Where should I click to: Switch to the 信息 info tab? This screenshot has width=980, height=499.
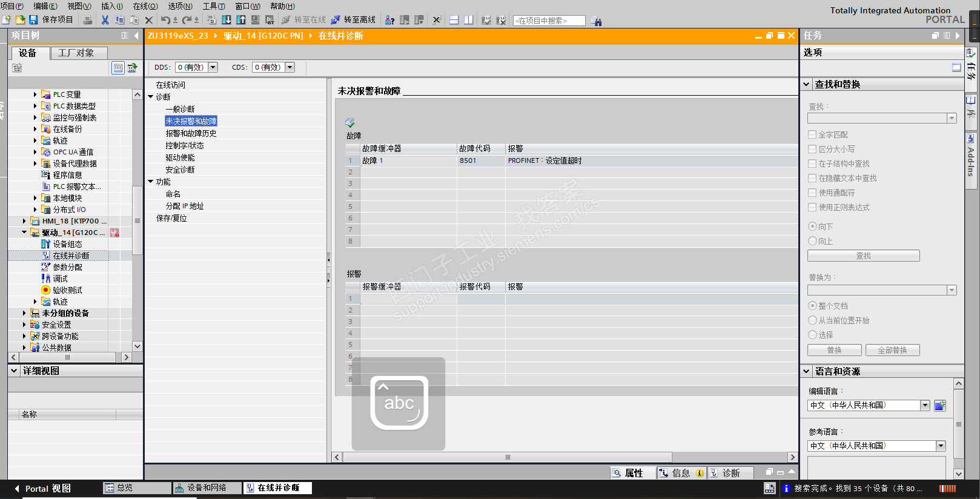coord(681,473)
